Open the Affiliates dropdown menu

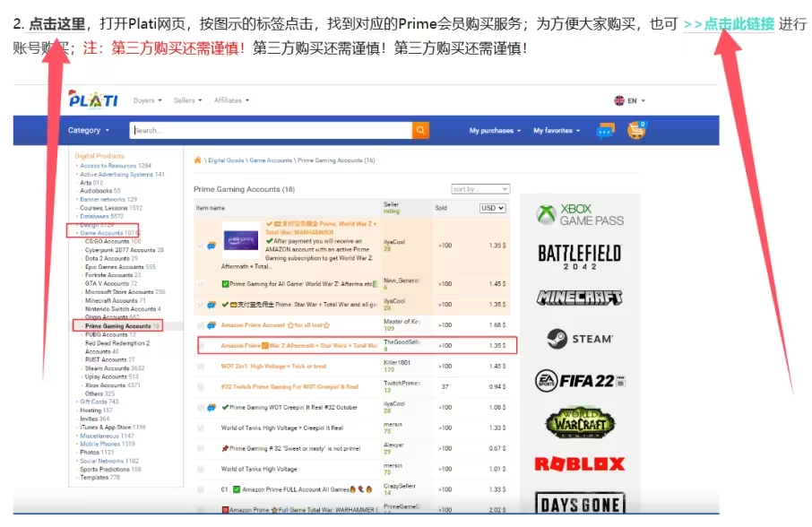point(231,100)
